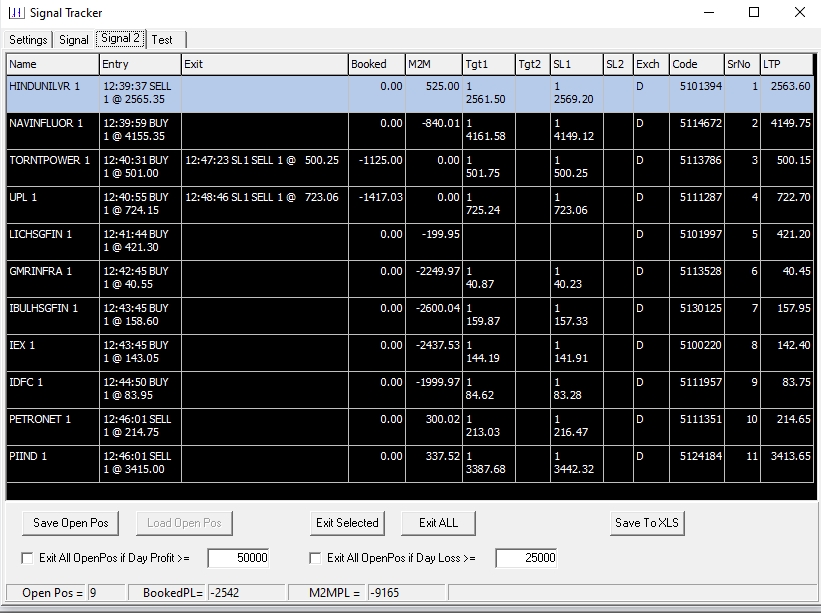Screen dimensions: 821x613
Task: Open the Settings tab
Action: [x=28, y=40]
